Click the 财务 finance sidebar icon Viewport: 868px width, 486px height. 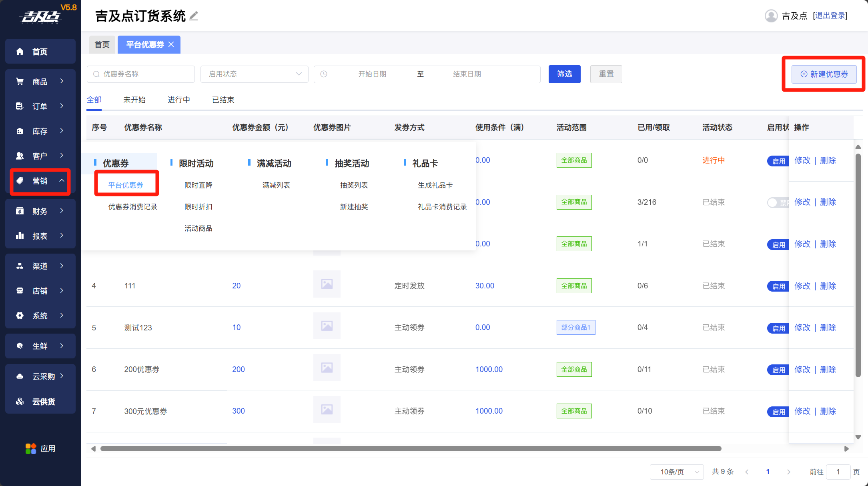pos(20,211)
